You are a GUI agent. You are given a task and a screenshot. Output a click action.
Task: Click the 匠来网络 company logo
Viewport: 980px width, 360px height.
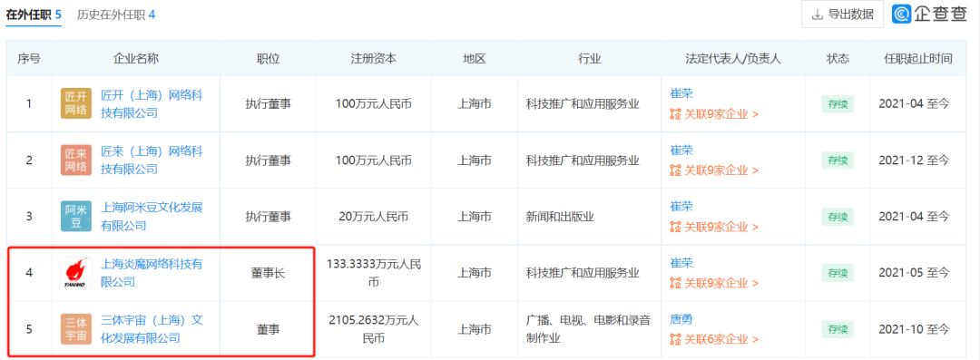coord(76,160)
